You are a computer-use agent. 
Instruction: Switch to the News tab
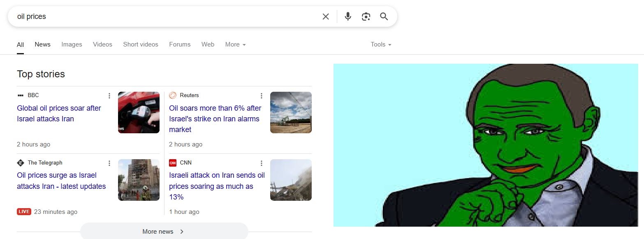43,44
